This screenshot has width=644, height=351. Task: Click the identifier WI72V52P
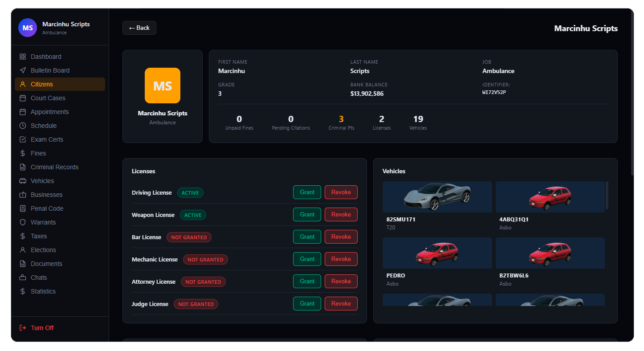494,93
